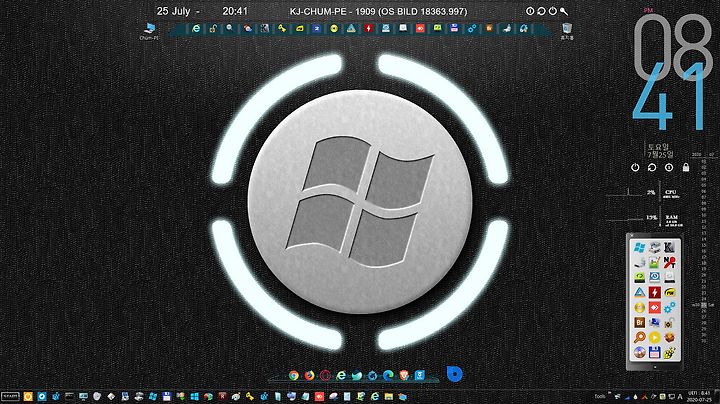Viewport: 720px width, 404px height.
Task: Open the blue floppy disk icon in phone launcher
Action: point(655,353)
